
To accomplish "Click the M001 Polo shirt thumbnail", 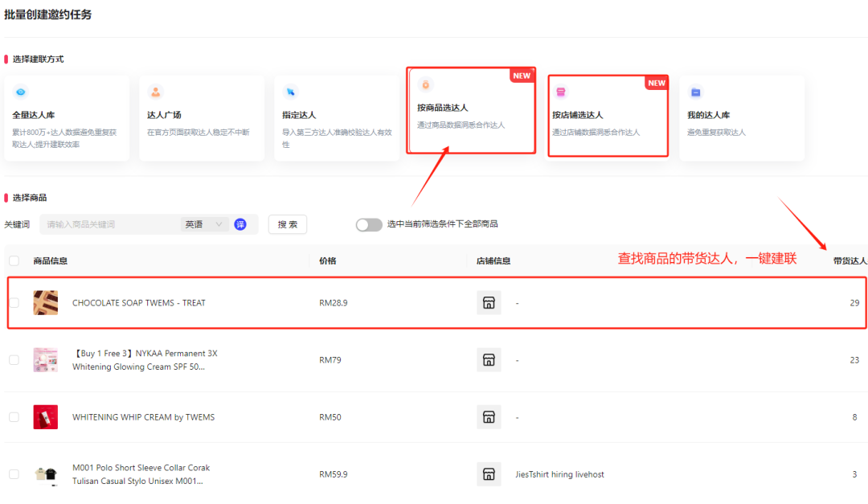I will pyautogui.click(x=46, y=474).
